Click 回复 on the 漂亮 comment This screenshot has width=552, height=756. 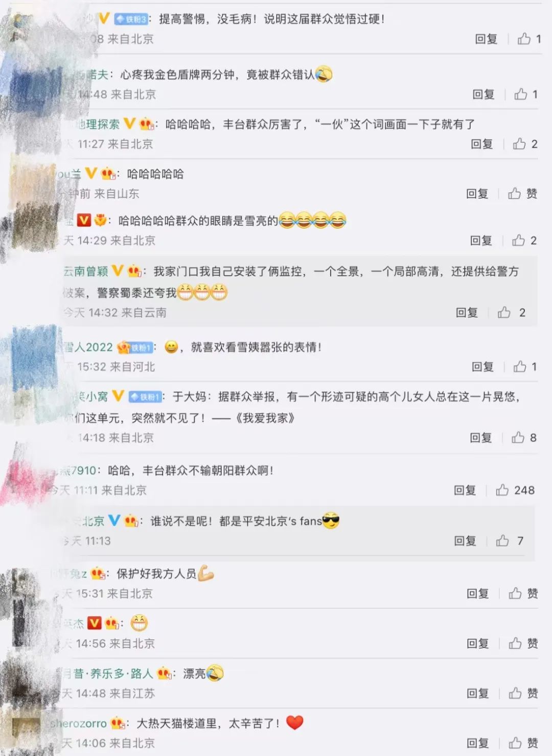[x=477, y=693]
